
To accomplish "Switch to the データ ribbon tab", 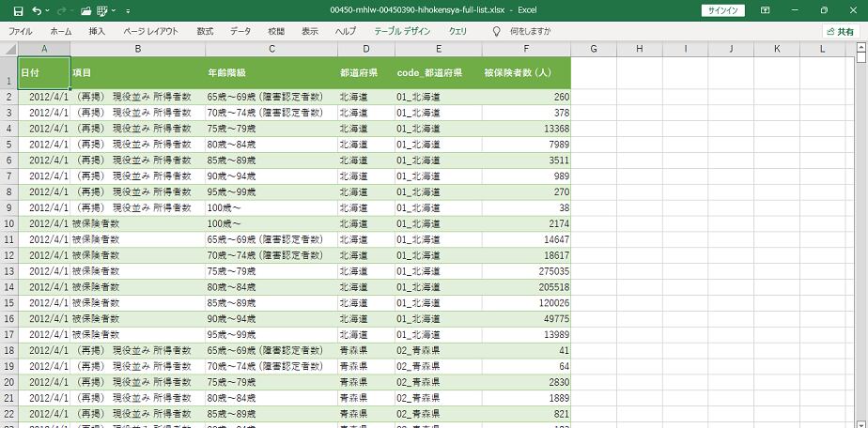I will point(240,31).
